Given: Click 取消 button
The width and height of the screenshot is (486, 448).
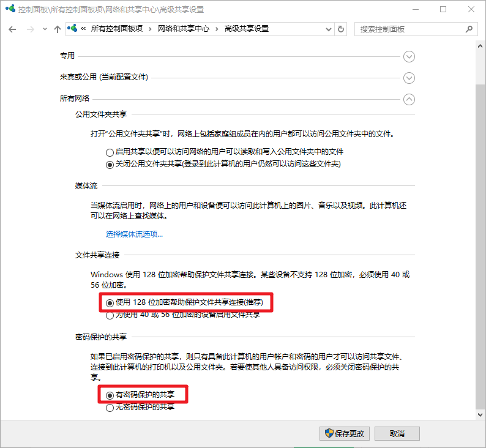Looking at the screenshot, I should [397, 433].
